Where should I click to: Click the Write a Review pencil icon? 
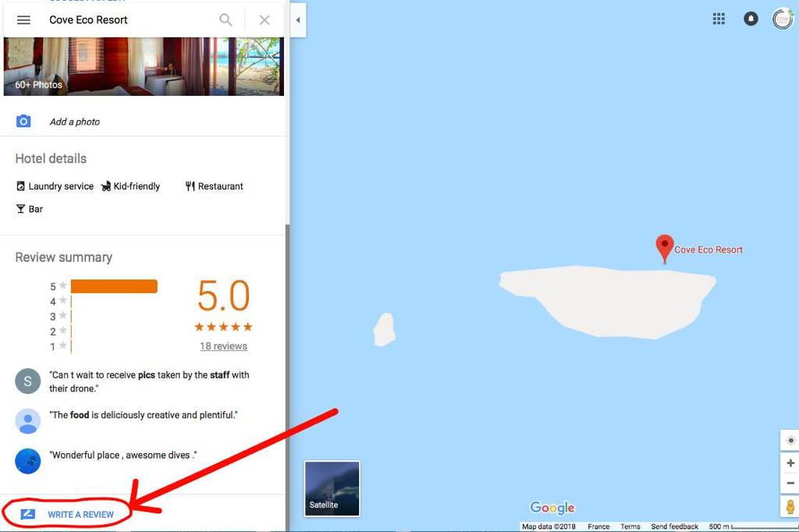[27, 513]
